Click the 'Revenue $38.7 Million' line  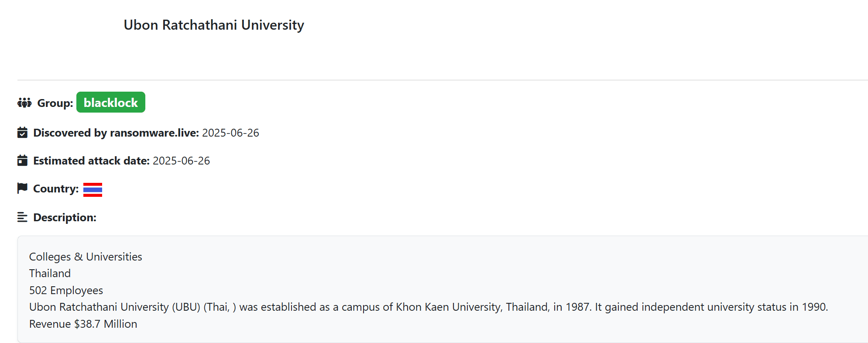click(x=83, y=324)
